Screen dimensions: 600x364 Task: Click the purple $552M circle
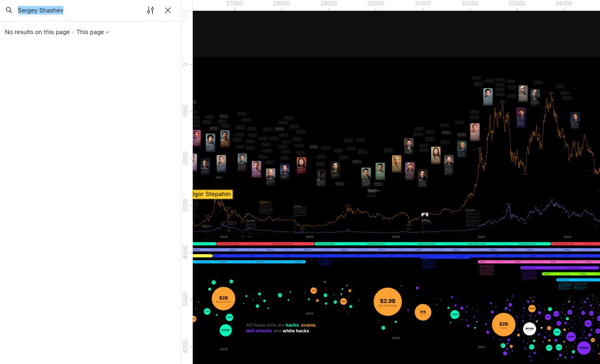tap(583, 348)
